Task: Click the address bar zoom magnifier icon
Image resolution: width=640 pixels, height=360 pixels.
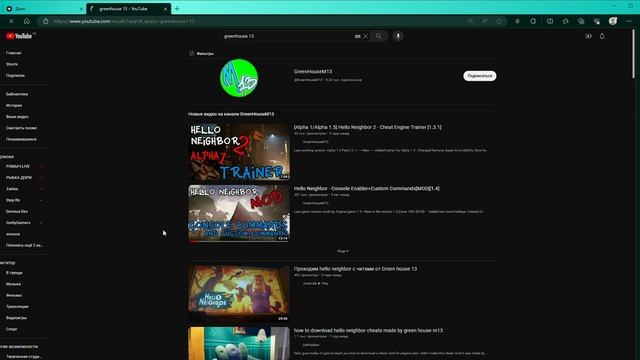Action: [470, 21]
